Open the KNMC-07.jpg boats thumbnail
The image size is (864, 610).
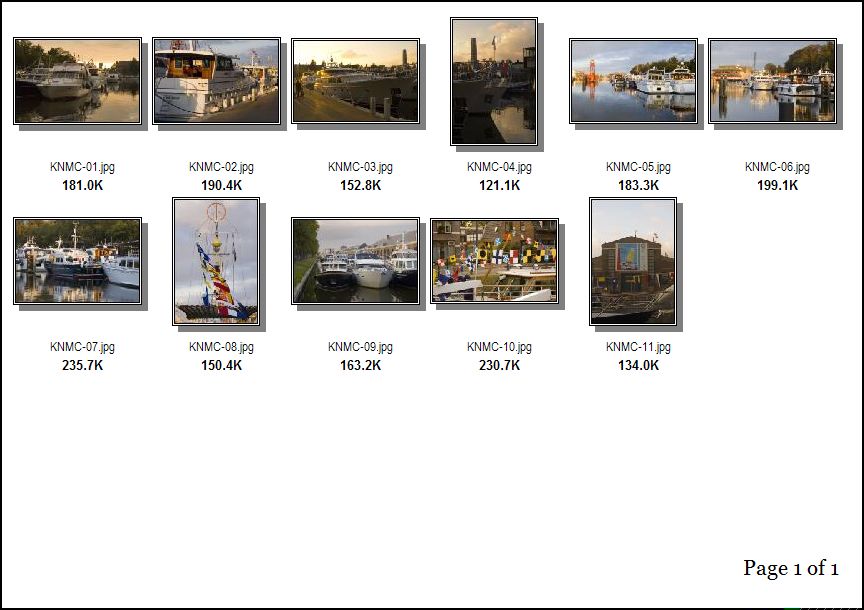tap(78, 261)
